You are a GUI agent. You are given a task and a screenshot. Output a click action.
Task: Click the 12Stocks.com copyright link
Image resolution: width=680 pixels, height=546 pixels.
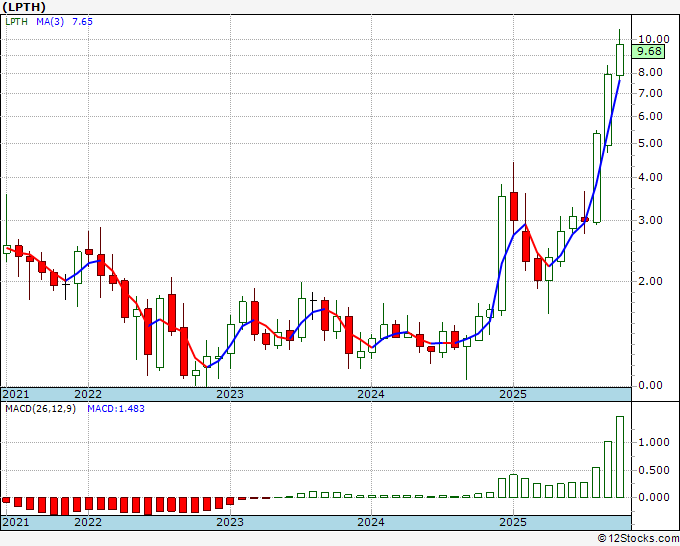(638, 539)
